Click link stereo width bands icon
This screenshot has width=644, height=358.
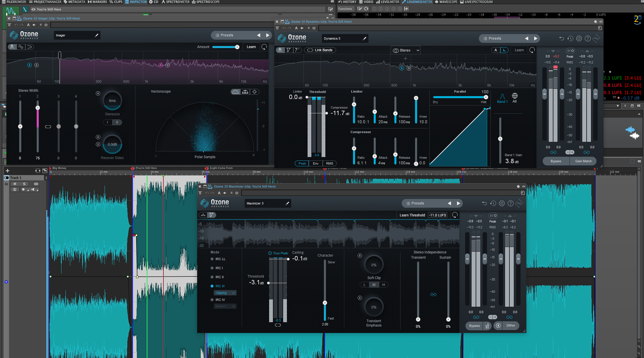[x=48, y=127]
